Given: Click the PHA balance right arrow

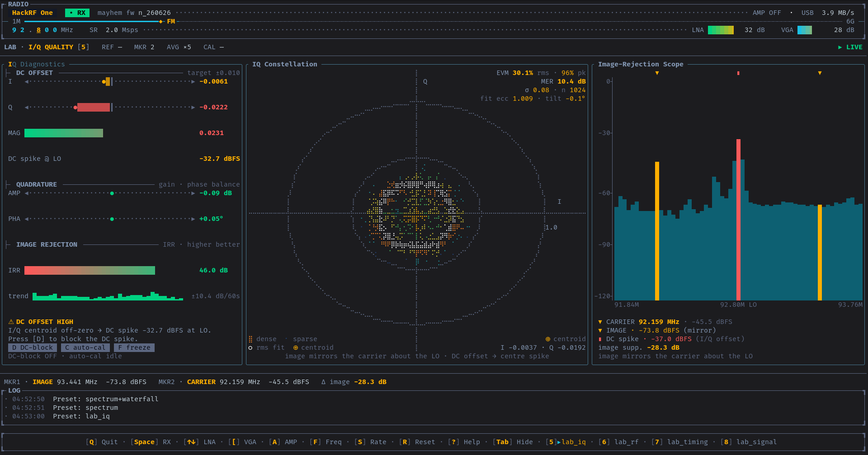Looking at the screenshot, I should click(x=193, y=219).
